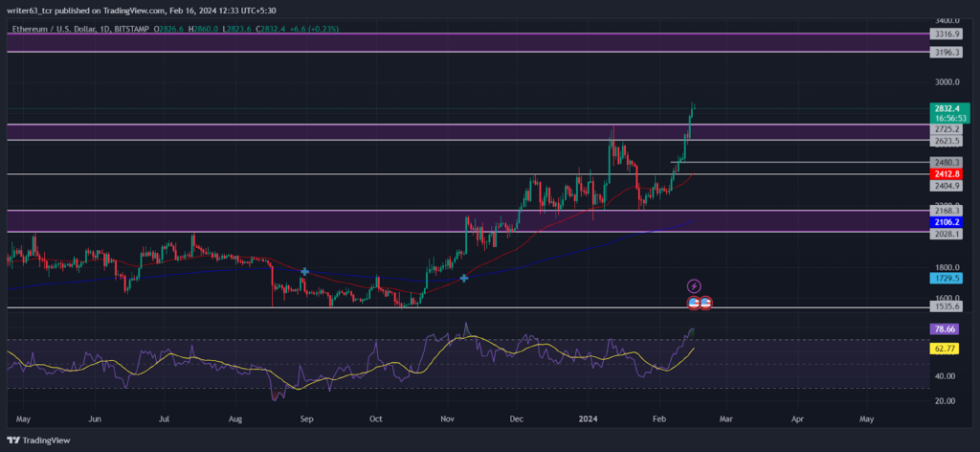Screen dimensions: 980x452
Task: Click the Ethereum / U.S. Dollar symbol title
Action: coord(78,29)
